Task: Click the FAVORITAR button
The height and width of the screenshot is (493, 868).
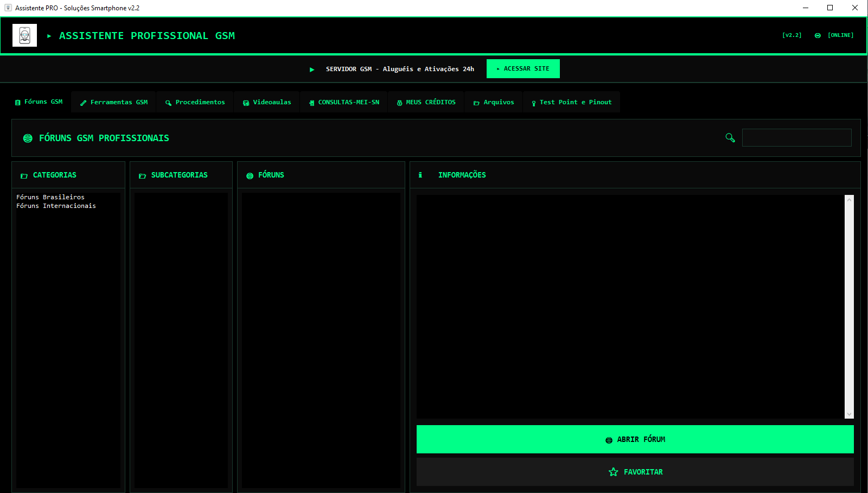Action: (635, 472)
